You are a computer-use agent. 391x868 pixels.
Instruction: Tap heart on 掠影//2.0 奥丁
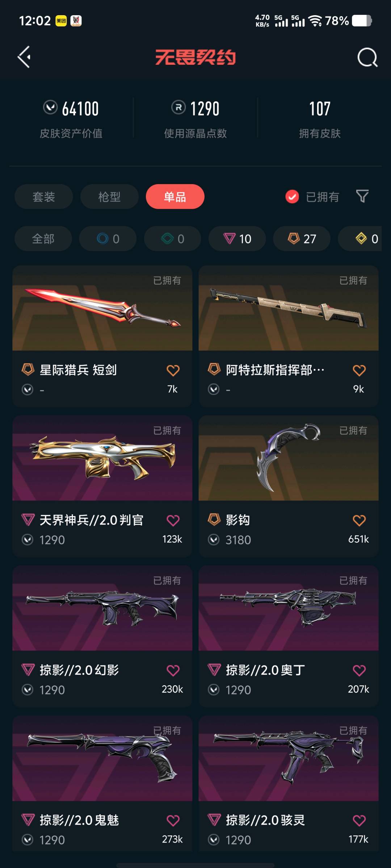point(359,671)
